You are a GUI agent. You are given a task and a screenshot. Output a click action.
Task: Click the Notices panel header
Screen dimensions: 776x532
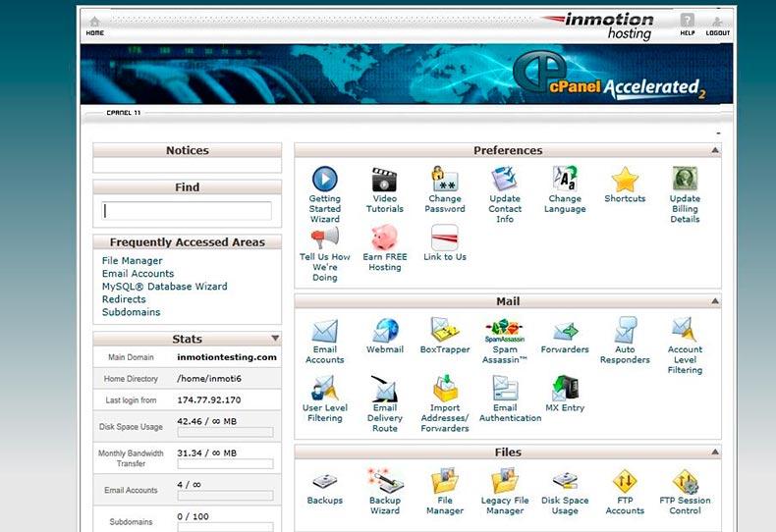point(187,150)
